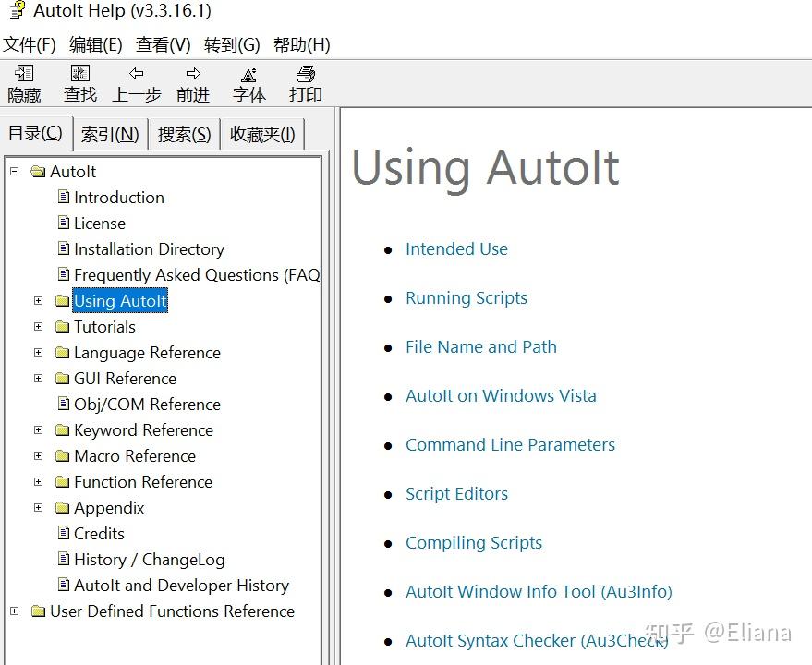Click the Intended Use link

456,248
